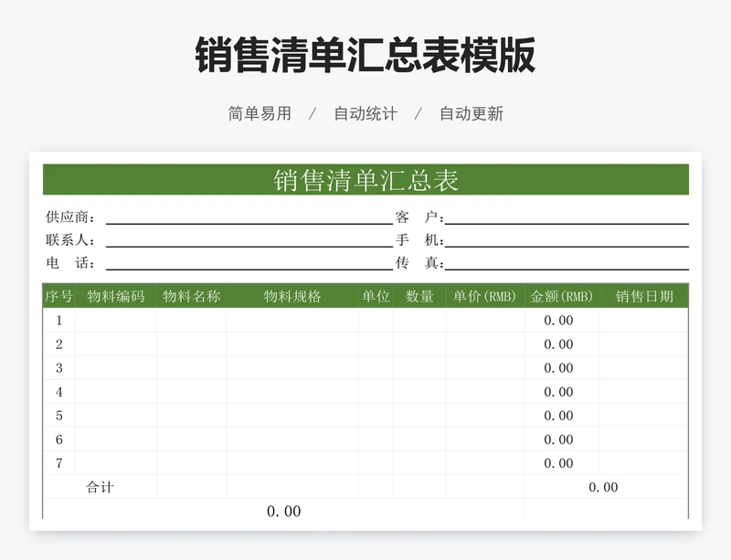Click row number 3 cell
731x560 pixels.
tap(58, 368)
